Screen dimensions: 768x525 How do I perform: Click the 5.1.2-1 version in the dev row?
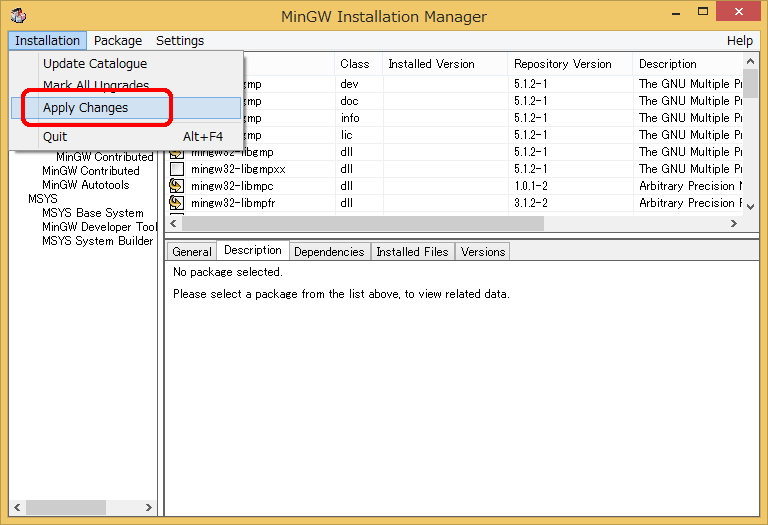(x=530, y=84)
